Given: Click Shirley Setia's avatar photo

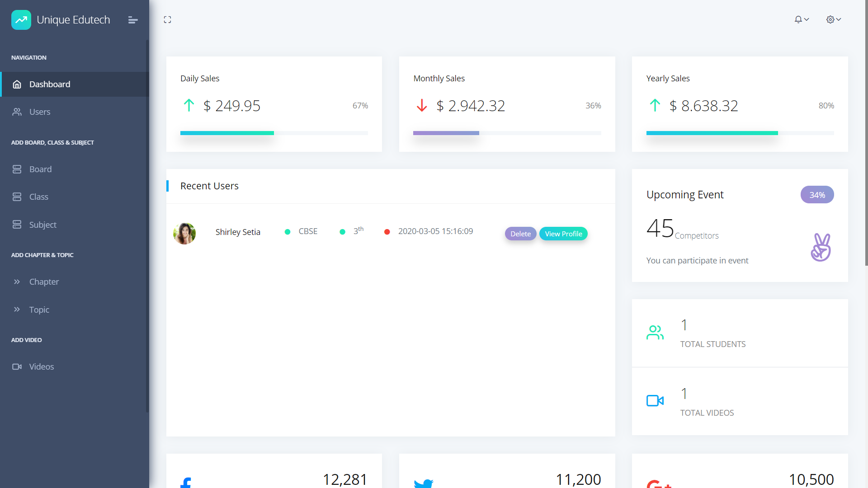Looking at the screenshot, I should [184, 234].
